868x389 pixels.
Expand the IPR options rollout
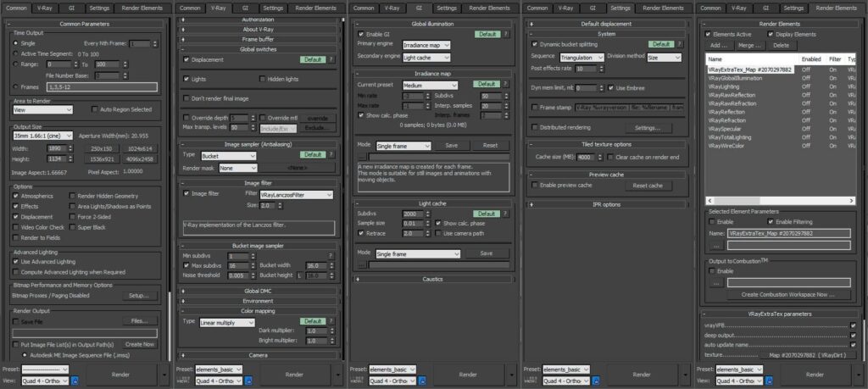(x=606, y=204)
